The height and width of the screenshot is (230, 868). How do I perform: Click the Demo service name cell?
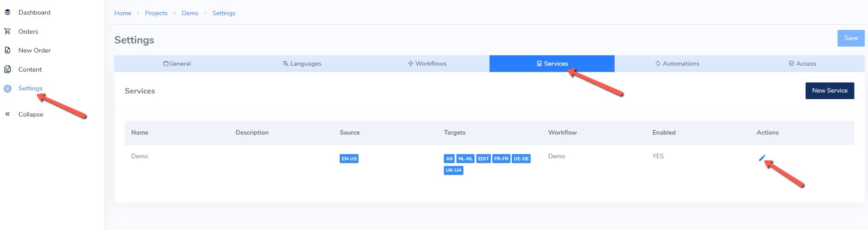[140, 156]
